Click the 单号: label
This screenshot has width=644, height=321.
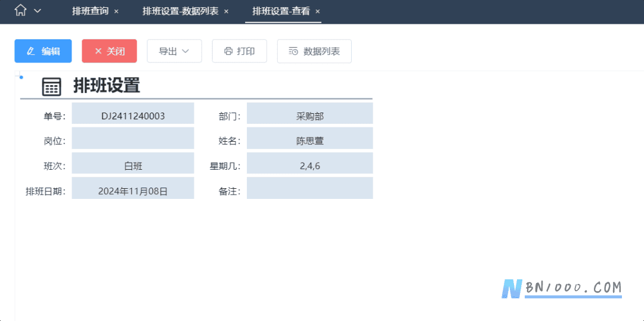point(55,116)
